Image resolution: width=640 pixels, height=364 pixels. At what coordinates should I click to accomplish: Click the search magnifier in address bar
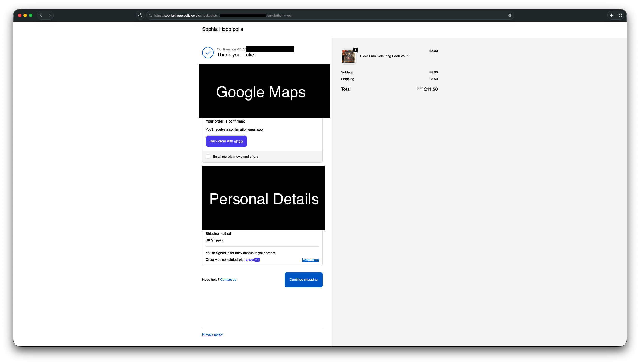pos(150,15)
